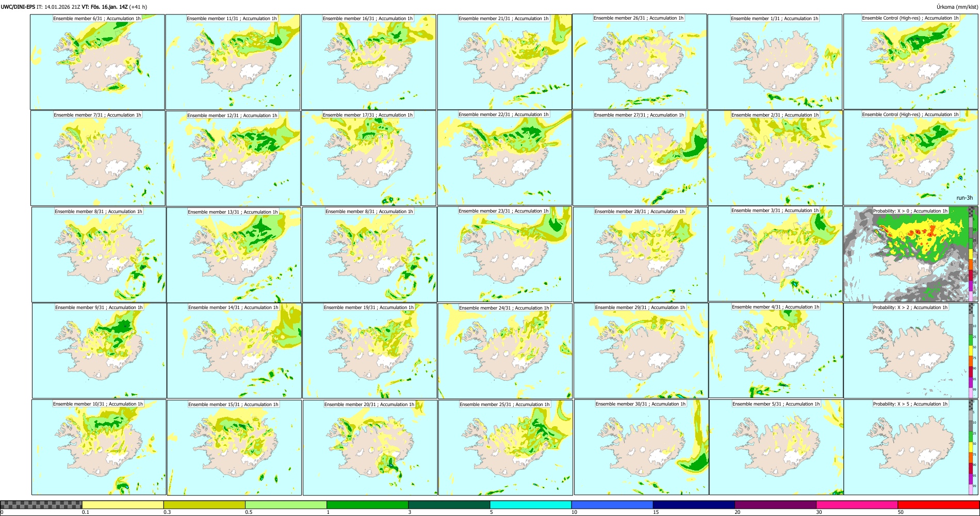View the Ensemble member 20/31 map
The height and width of the screenshot is (516, 980).
click(x=370, y=448)
